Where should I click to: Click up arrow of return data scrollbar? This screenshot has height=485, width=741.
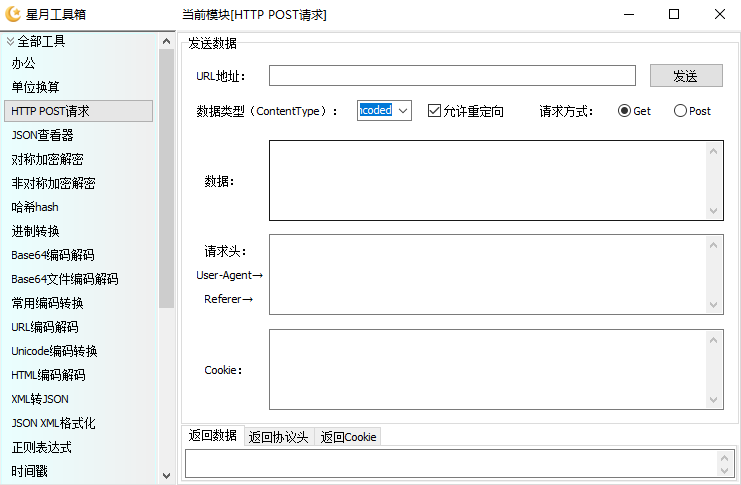(x=724, y=458)
